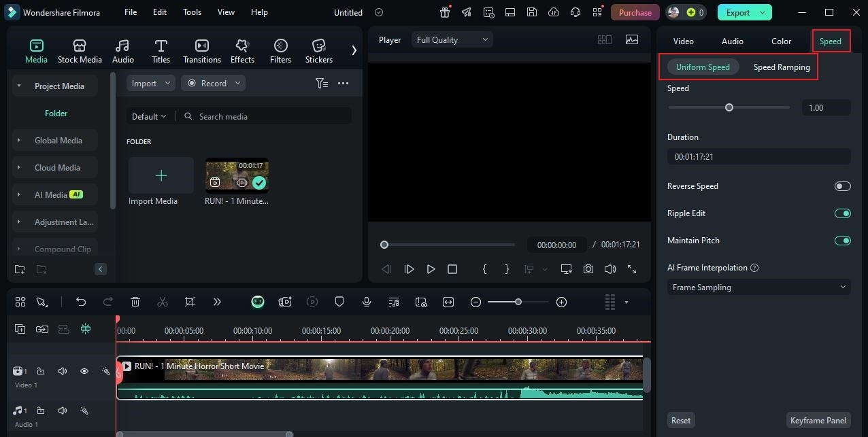This screenshot has width=868, height=437.
Task: Click the cloud upload icon in title bar
Action: click(554, 12)
